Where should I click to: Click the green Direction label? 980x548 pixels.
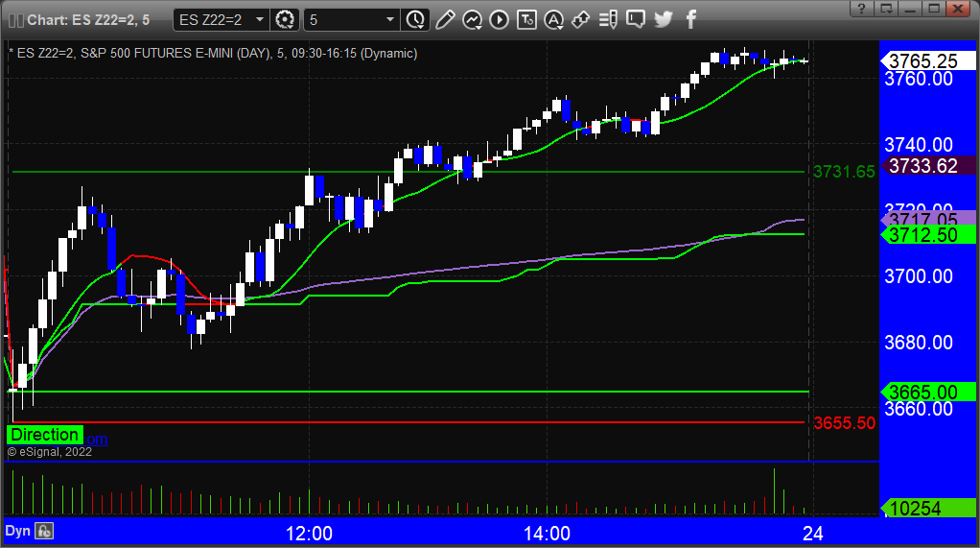[x=44, y=435]
